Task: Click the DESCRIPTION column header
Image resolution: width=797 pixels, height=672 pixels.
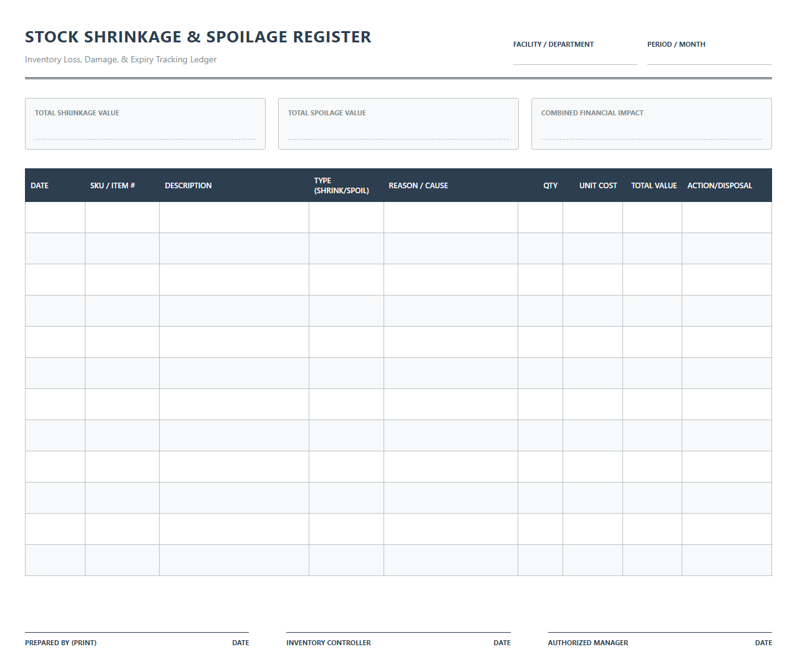Action: point(234,185)
